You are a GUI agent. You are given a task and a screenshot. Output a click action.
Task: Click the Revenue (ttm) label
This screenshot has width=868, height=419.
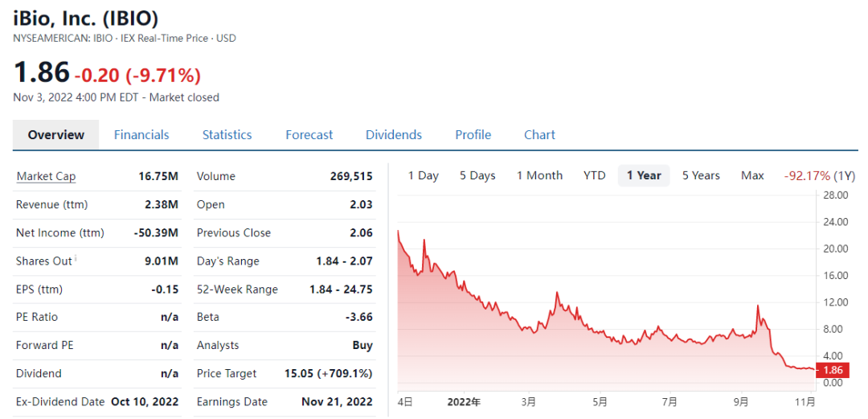pyautogui.click(x=52, y=204)
